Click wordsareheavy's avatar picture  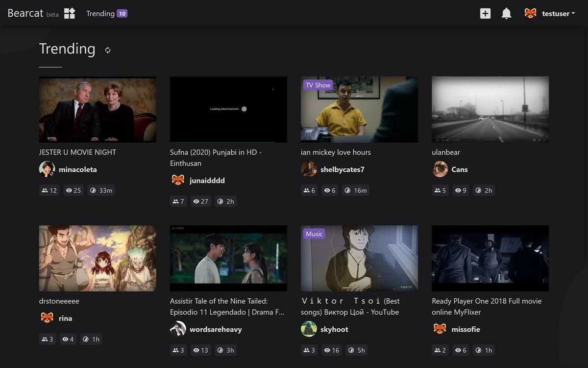(x=178, y=329)
